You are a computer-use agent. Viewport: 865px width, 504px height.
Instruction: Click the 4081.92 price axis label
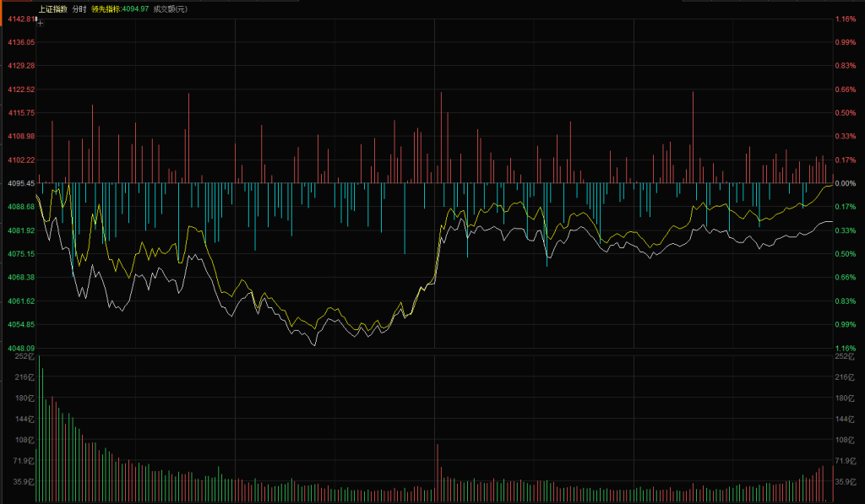(x=19, y=230)
